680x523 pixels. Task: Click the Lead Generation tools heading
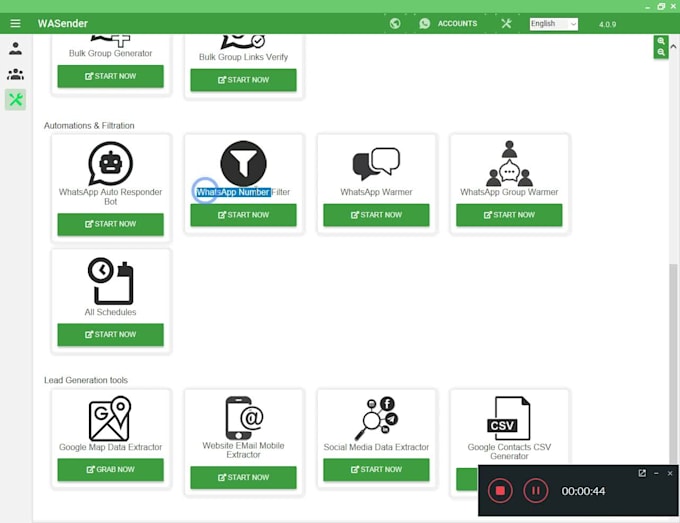[x=86, y=380]
